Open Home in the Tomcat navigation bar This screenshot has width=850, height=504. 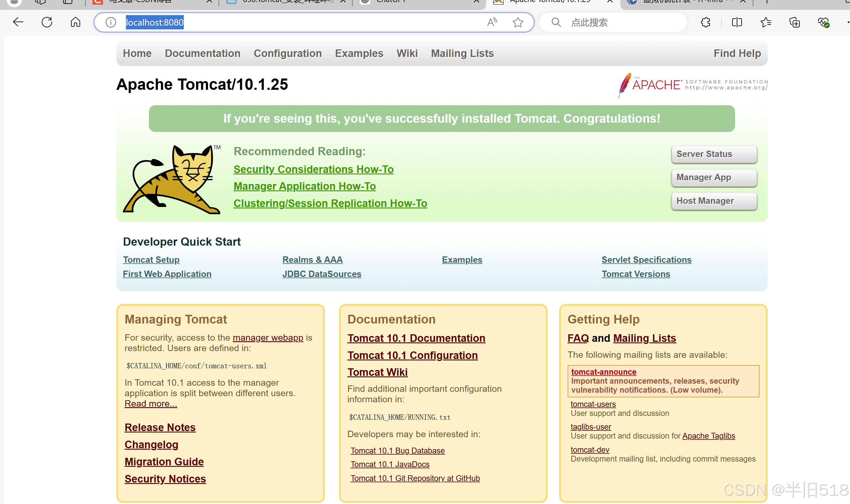point(137,53)
